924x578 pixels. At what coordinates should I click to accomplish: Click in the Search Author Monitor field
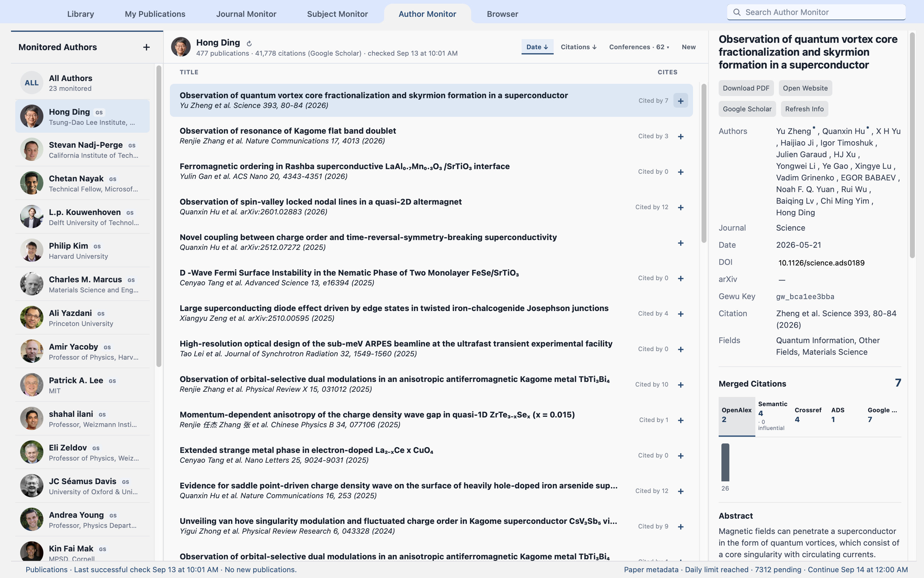click(816, 12)
